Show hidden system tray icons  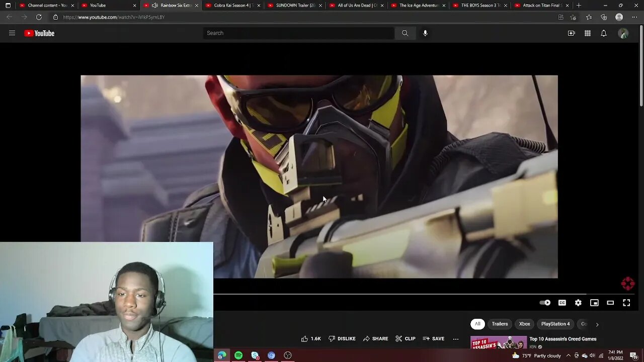(x=569, y=355)
